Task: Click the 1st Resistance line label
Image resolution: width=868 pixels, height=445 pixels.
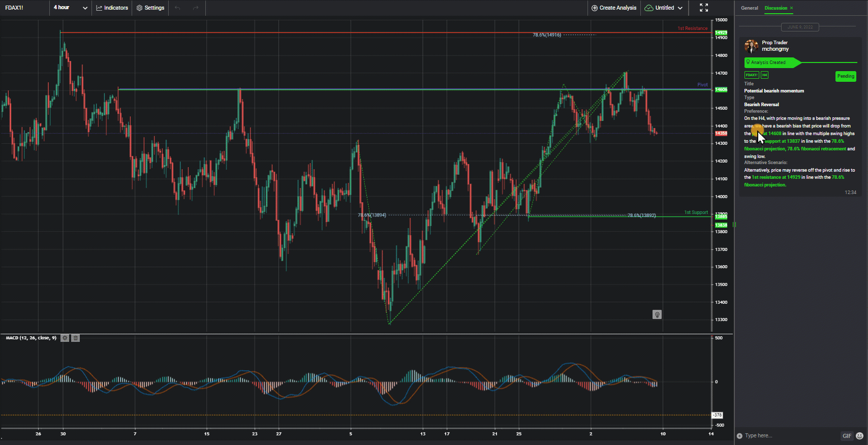Action: (x=692, y=28)
